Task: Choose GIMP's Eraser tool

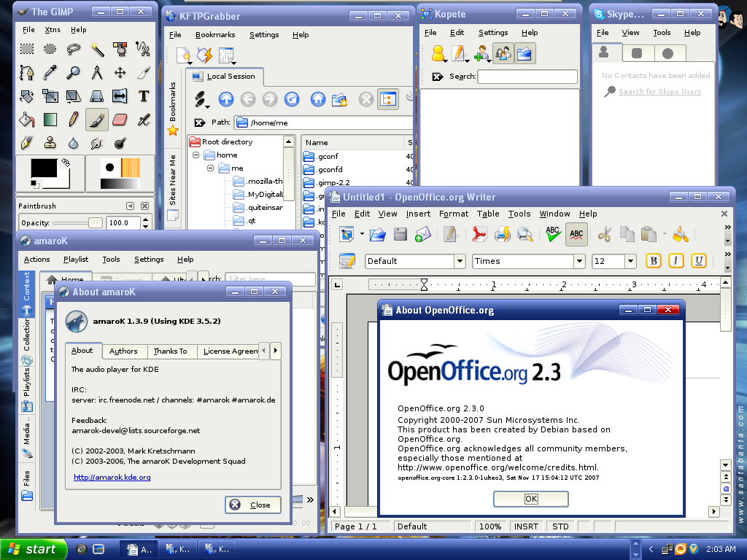Action: [x=120, y=119]
